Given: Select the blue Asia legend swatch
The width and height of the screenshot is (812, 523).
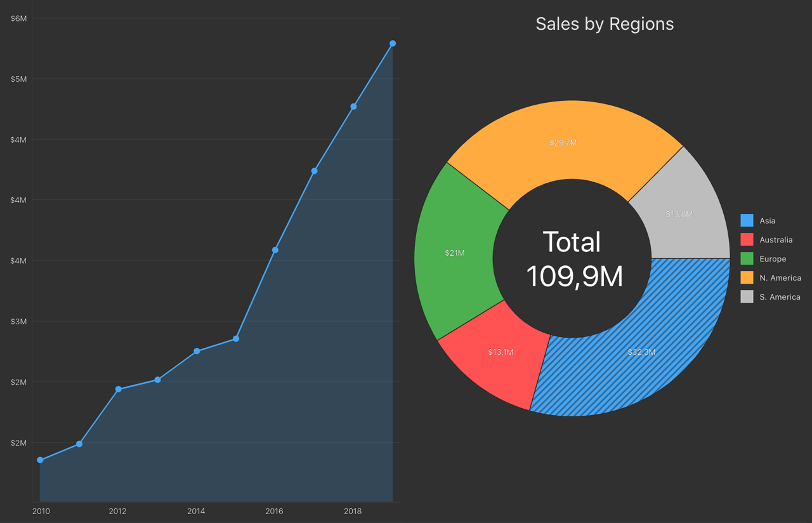Looking at the screenshot, I should 747,220.
